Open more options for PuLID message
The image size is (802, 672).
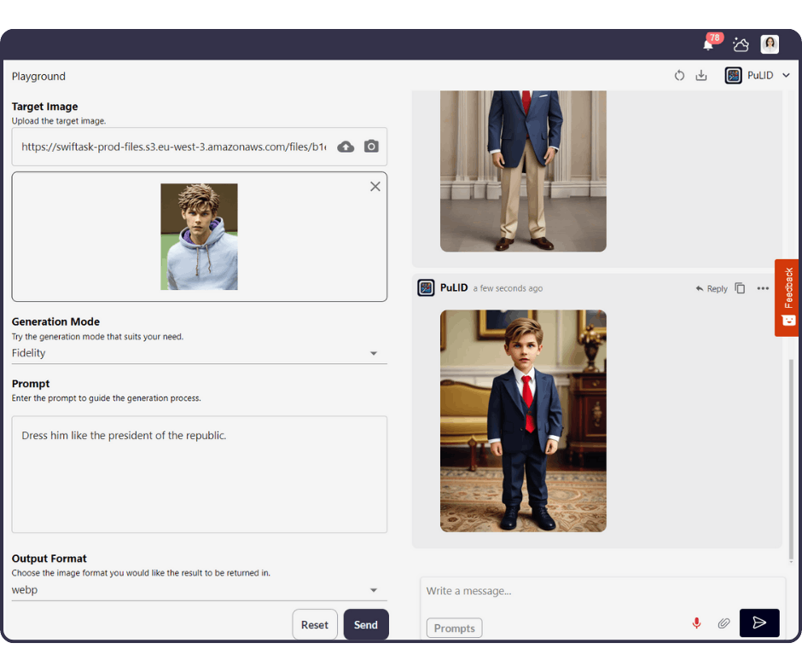[x=763, y=288]
